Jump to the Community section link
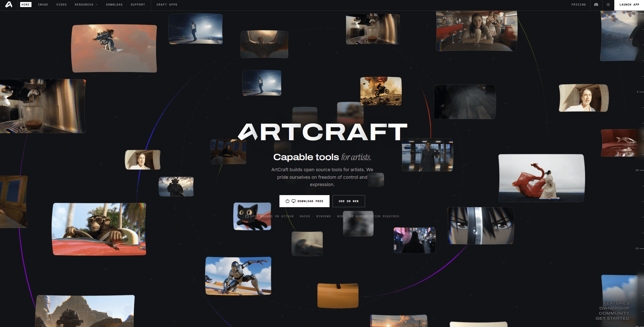The height and width of the screenshot is (327, 644). (614, 313)
